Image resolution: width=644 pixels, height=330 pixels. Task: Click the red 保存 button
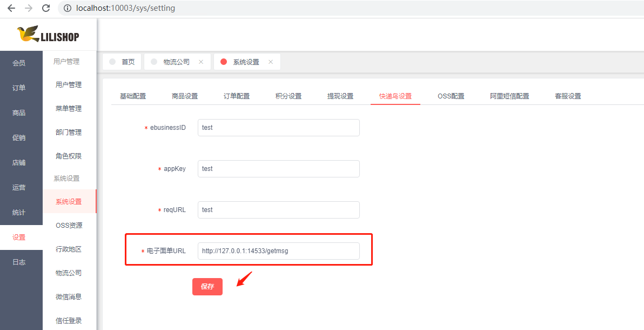pyautogui.click(x=207, y=287)
